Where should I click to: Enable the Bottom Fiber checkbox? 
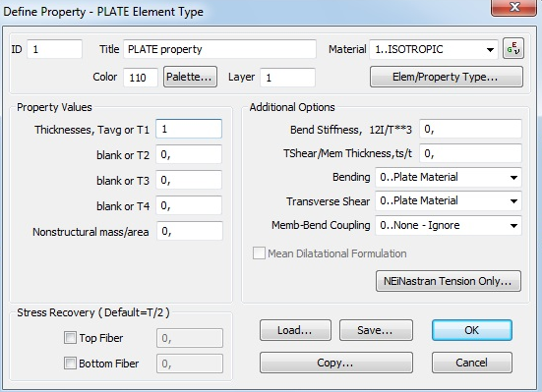70,363
